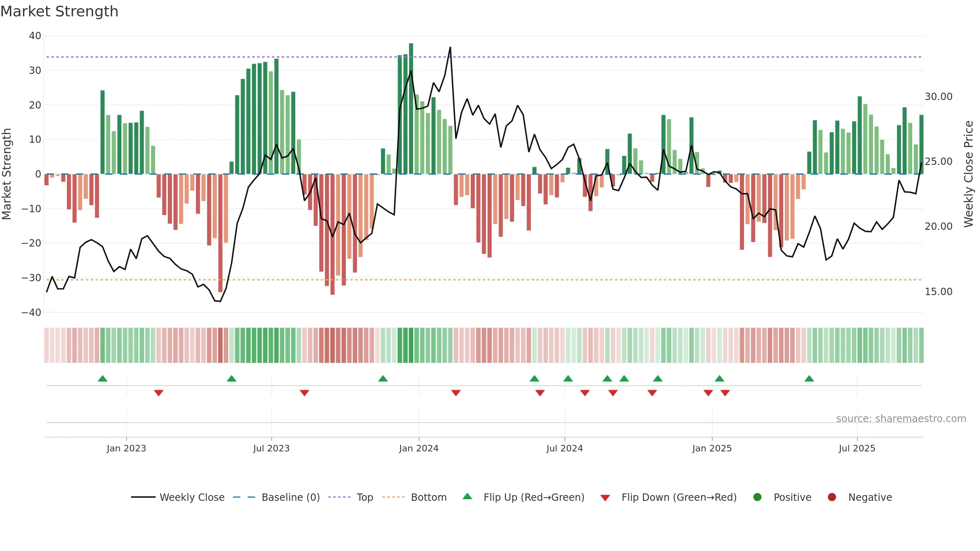The height and width of the screenshot is (551, 980).
Task: Click the red Flip Down triangle legend icon
Action: tap(605, 498)
